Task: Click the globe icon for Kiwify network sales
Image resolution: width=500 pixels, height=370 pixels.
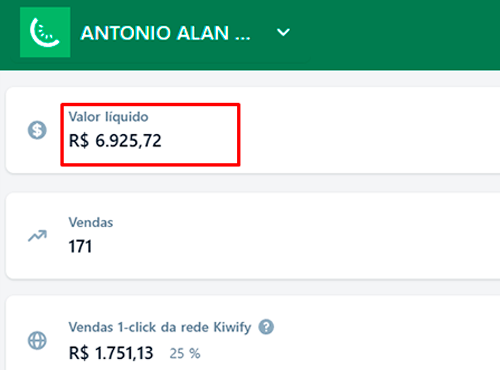Action: click(37, 340)
